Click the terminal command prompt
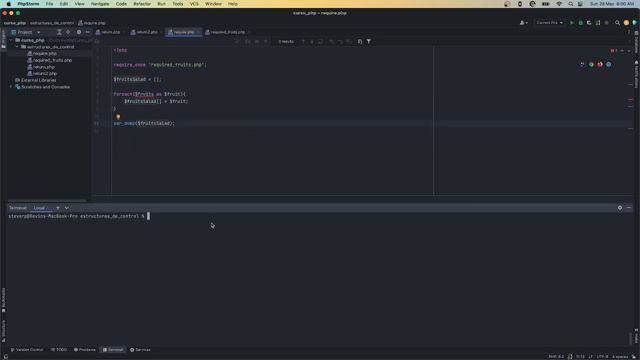640x360 pixels. coord(79,216)
